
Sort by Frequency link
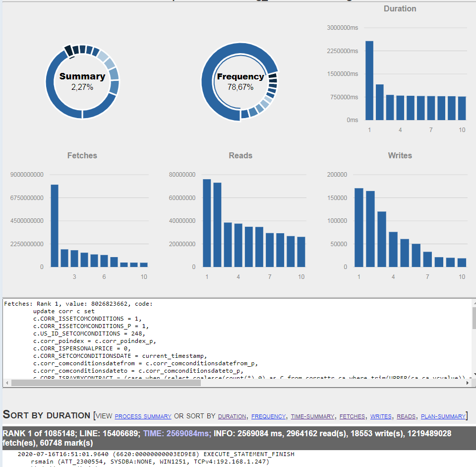pos(268,416)
